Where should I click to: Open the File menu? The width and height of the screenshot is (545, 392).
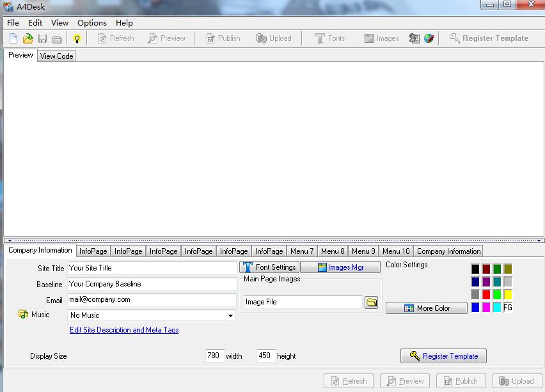pos(13,23)
